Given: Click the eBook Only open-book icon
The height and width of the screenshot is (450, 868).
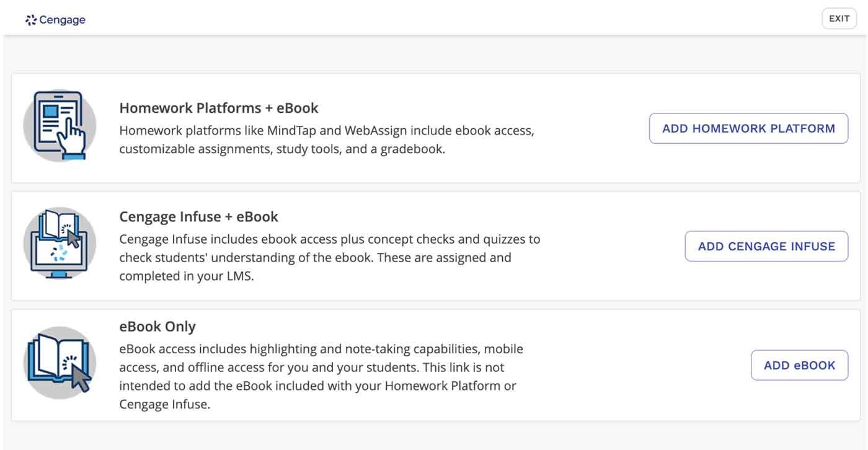Looking at the screenshot, I should point(60,363).
